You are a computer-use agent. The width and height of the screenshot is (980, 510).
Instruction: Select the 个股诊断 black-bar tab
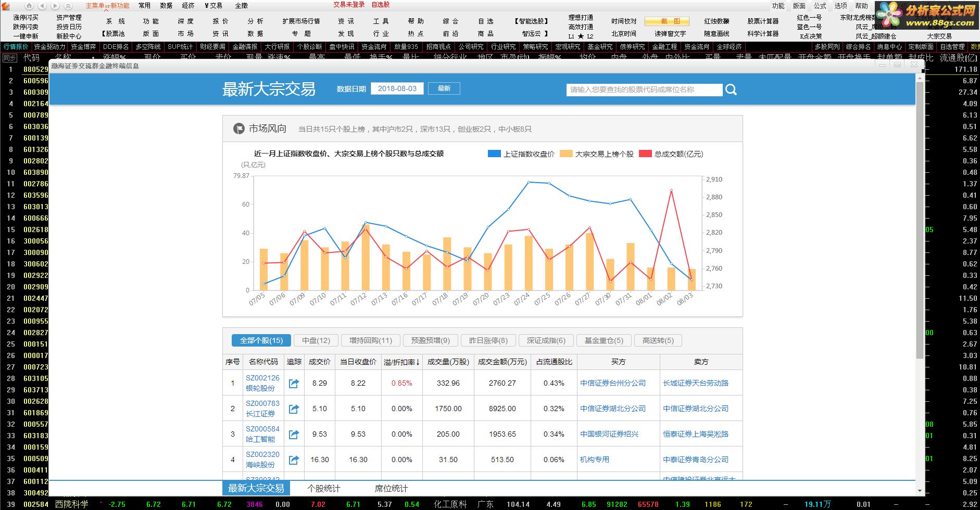click(309, 47)
